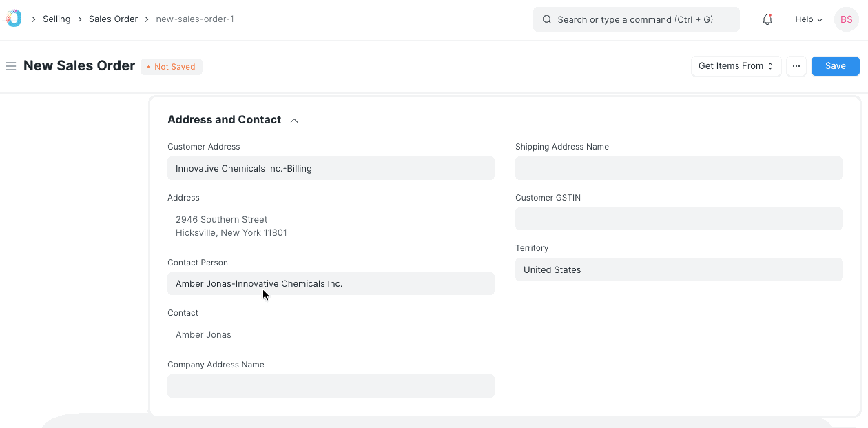Go to Selling breadcrumb
Viewport: 868px width, 428px height.
click(56, 19)
